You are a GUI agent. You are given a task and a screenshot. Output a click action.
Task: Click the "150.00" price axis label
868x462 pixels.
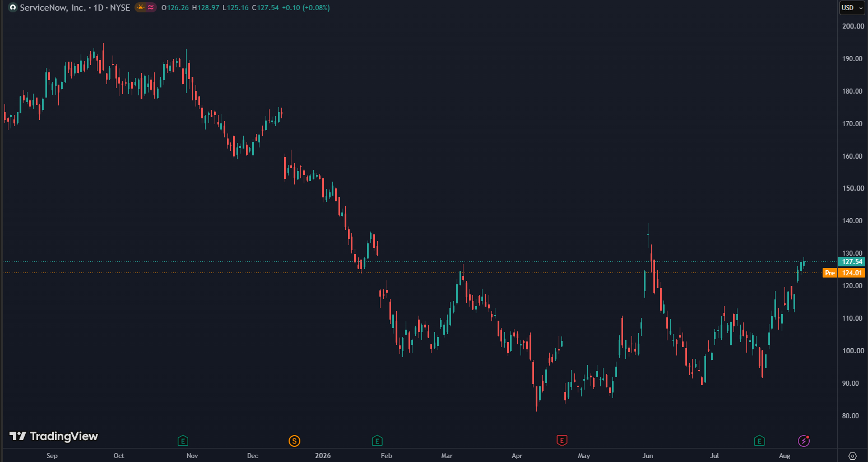tap(853, 188)
